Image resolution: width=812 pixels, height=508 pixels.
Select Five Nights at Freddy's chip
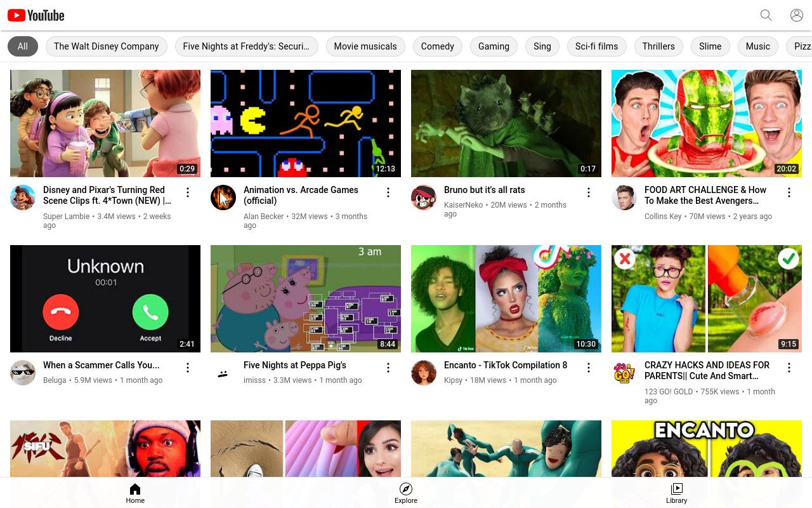246,46
